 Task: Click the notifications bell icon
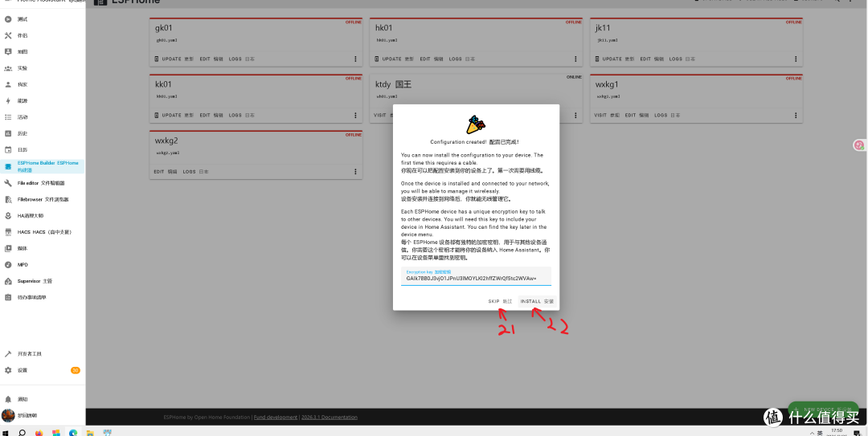pyautogui.click(x=8, y=399)
